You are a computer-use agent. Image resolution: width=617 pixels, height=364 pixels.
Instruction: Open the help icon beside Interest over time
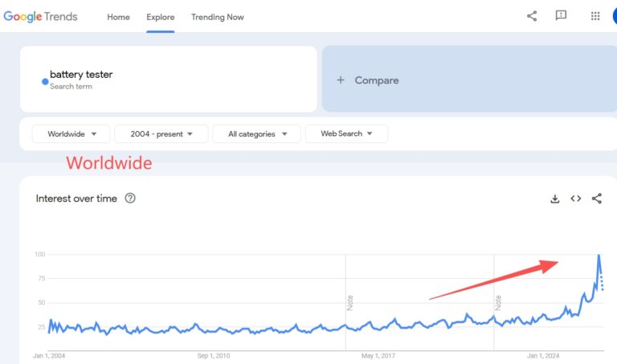[x=130, y=198]
